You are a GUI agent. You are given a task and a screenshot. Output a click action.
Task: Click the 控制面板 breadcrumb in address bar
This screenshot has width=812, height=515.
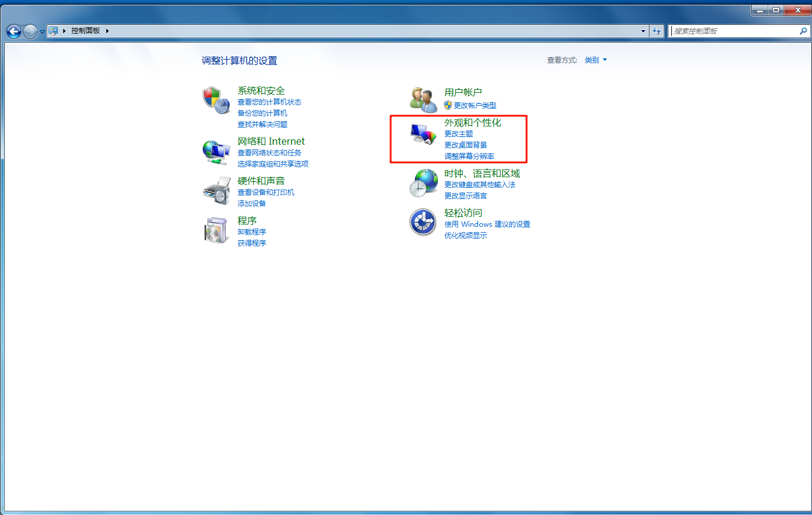(86, 31)
